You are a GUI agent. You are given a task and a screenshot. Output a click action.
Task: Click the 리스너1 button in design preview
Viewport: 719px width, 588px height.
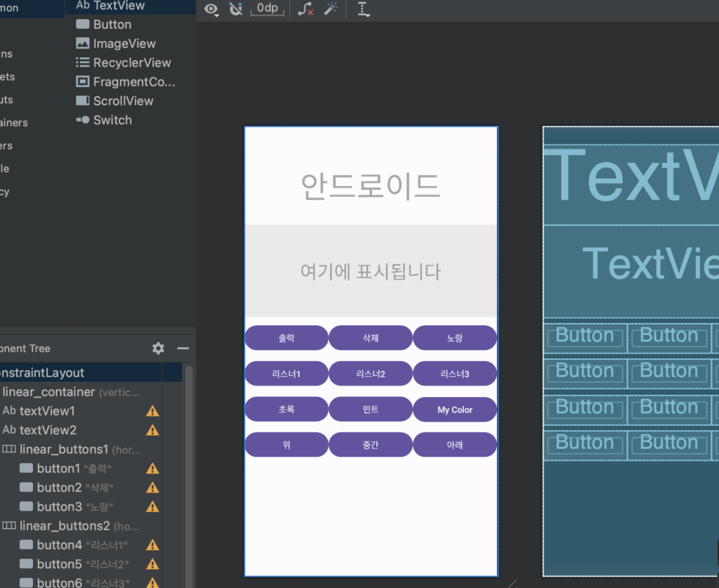[286, 374]
